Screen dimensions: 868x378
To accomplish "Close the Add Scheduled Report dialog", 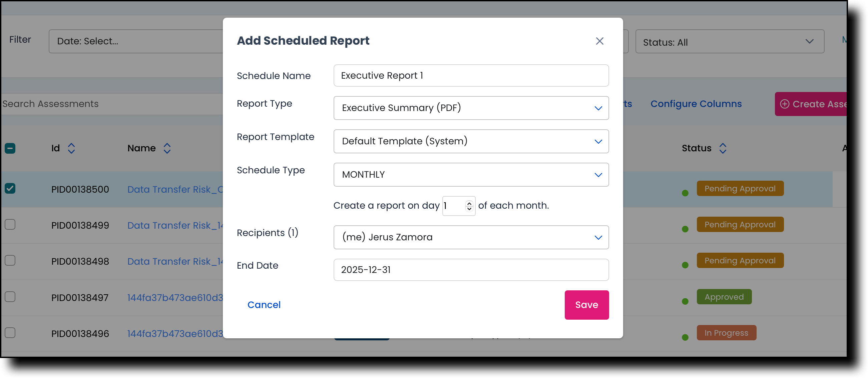I will (599, 41).
